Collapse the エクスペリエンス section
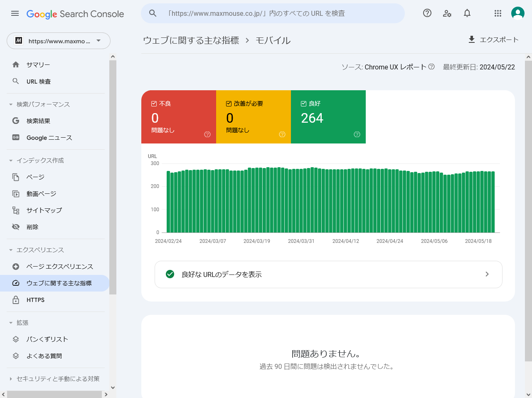532x398 pixels. click(x=11, y=250)
